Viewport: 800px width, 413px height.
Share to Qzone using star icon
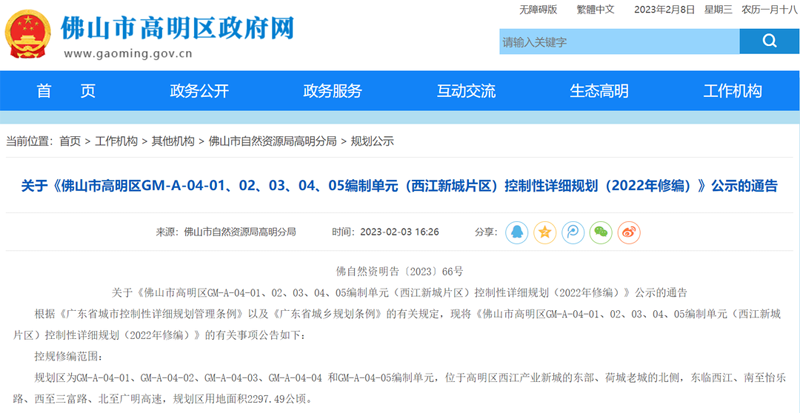[544, 231]
